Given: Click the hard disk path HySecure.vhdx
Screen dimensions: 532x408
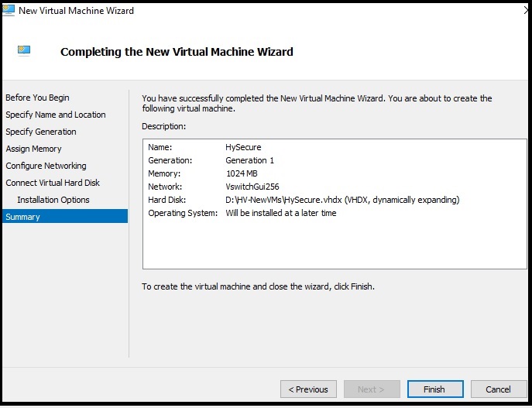Looking at the screenshot, I should pyautogui.click(x=342, y=200).
